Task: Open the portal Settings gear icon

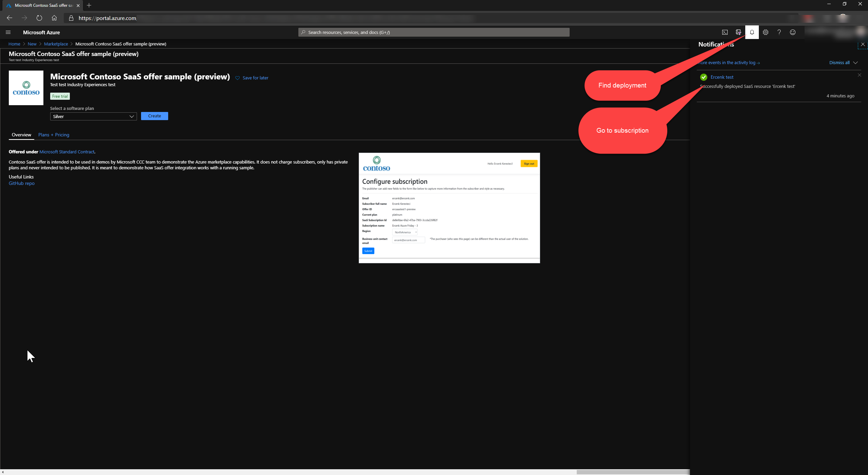Action: [x=765, y=32]
